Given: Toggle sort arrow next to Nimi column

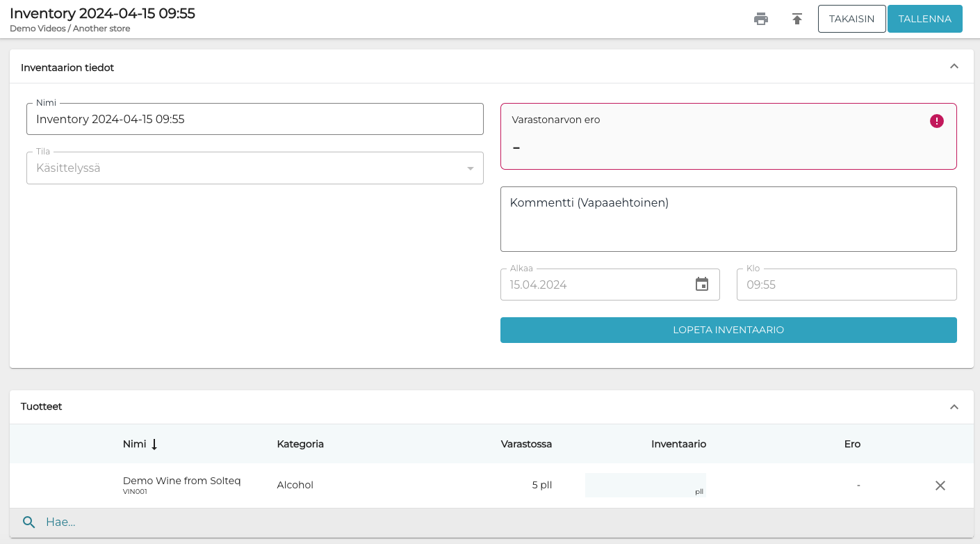Looking at the screenshot, I should pyautogui.click(x=154, y=444).
